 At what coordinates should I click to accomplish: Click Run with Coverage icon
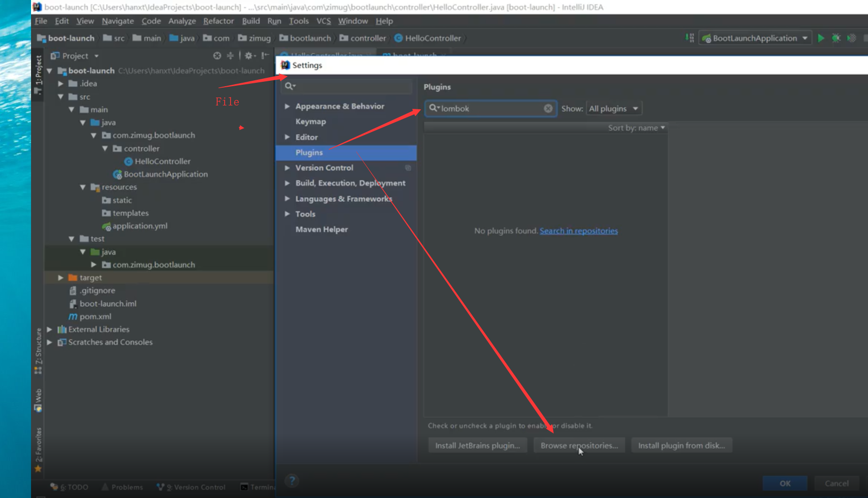pyautogui.click(x=852, y=38)
